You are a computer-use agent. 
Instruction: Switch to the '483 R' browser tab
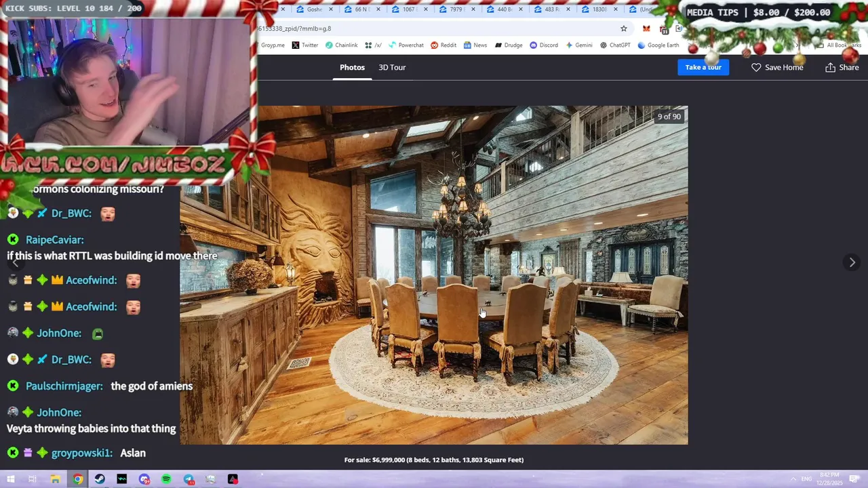point(547,9)
